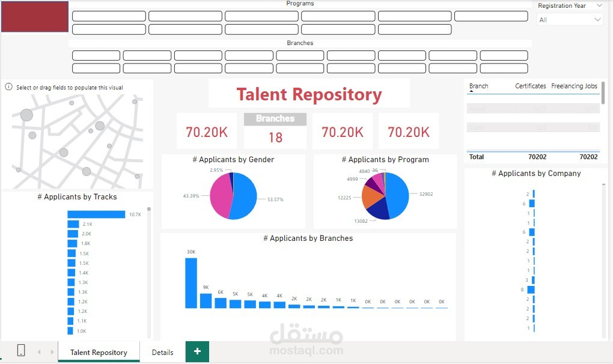Viewport: 613px width, 364px height.
Task: Click the 2.1K tracks bar
Action: pyautogui.click(x=73, y=224)
